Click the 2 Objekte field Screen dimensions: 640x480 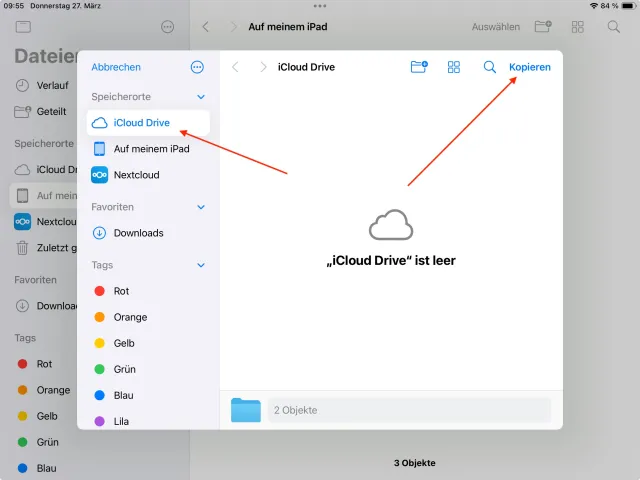tap(409, 410)
